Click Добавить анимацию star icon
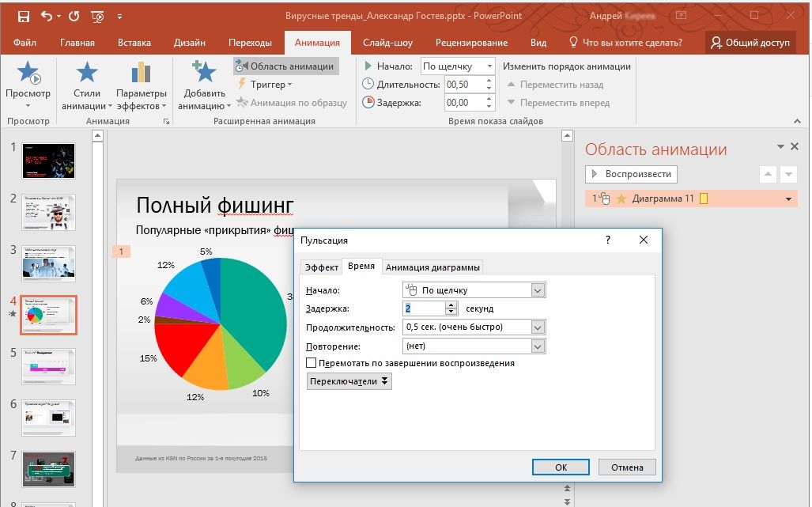The image size is (812, 507). point(204,74)
